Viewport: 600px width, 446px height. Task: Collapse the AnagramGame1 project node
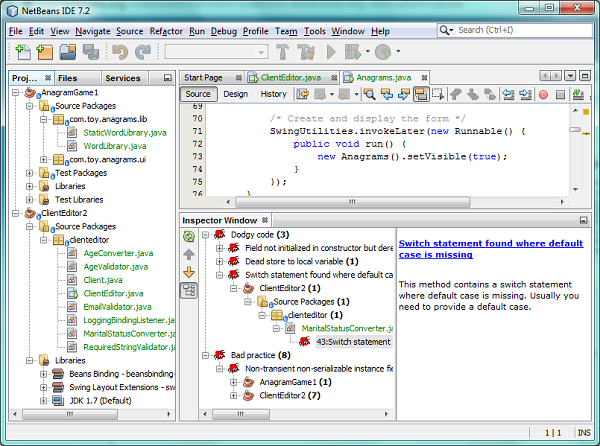coord(15,93)
